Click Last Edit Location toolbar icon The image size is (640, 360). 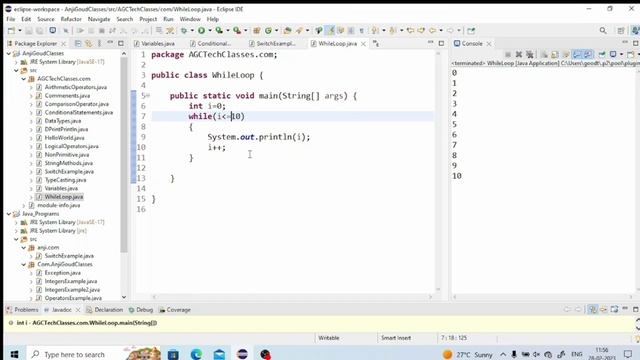tap(410, 31)
